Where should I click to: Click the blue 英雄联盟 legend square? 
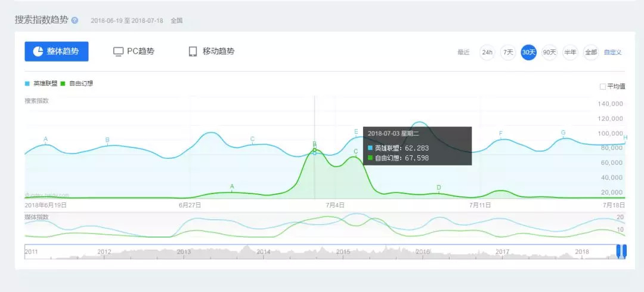click(x=27, y=84)
